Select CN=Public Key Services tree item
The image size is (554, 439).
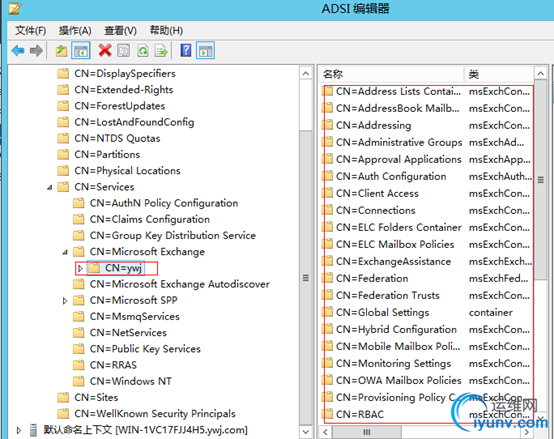[x=145, y=349]
